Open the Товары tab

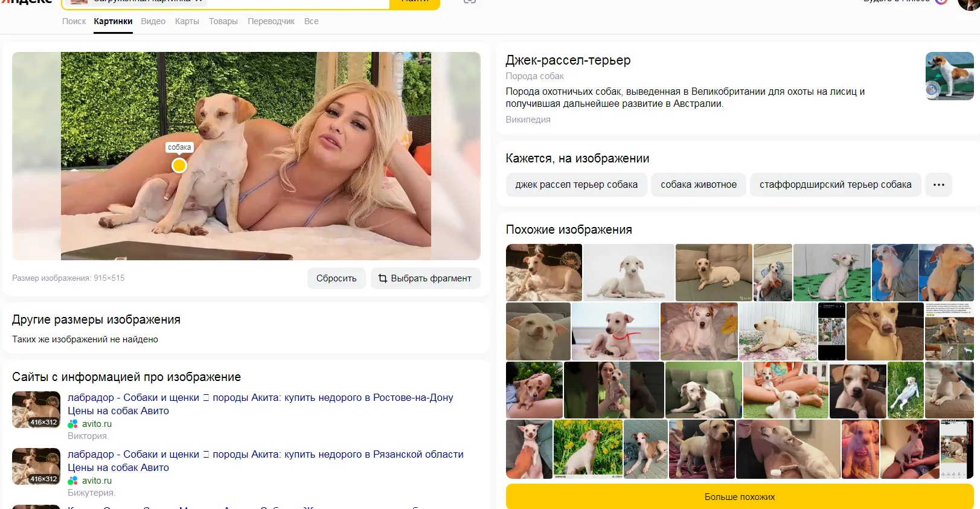pos(223,21)
